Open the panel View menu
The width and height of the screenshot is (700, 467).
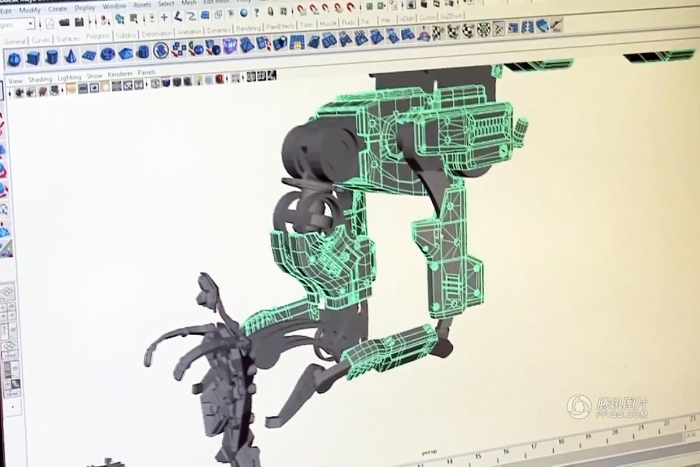(15, 81)
